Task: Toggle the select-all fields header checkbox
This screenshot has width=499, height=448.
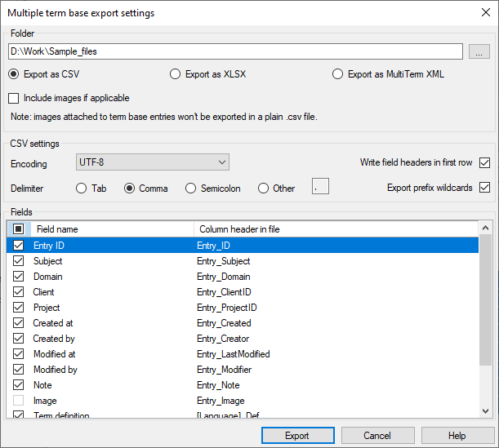Action: pos(19,229)
